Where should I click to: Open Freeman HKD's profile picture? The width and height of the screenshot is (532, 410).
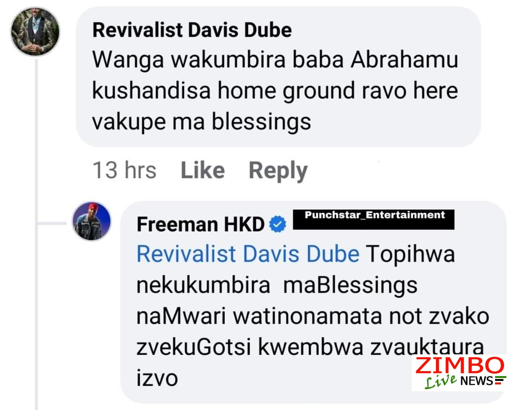[92, 221]
